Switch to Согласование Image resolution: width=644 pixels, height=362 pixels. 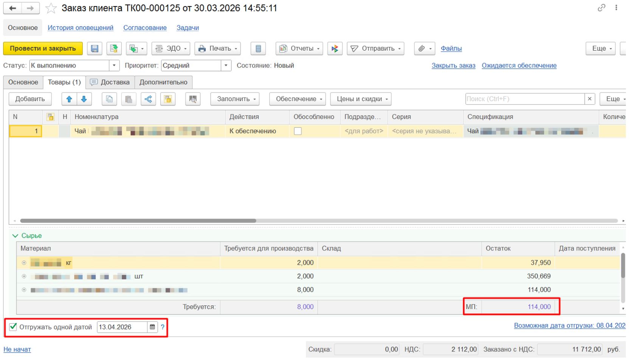click(145, 28)
